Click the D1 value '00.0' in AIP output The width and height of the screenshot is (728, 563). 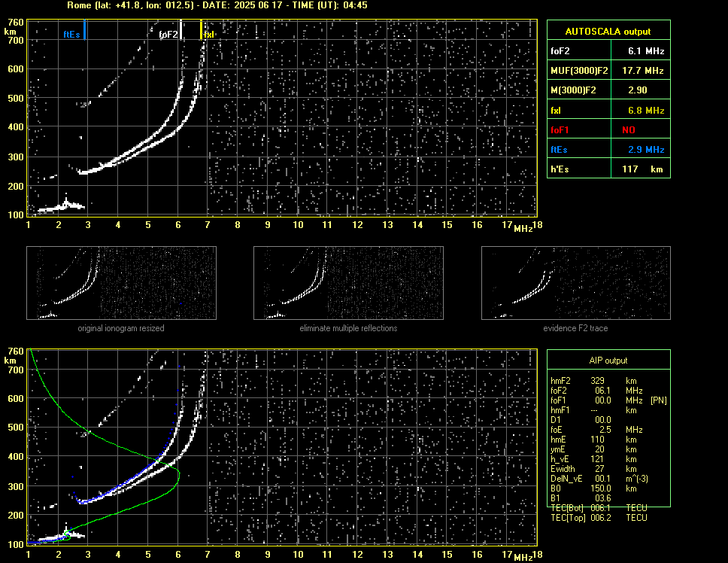point(603,420)
